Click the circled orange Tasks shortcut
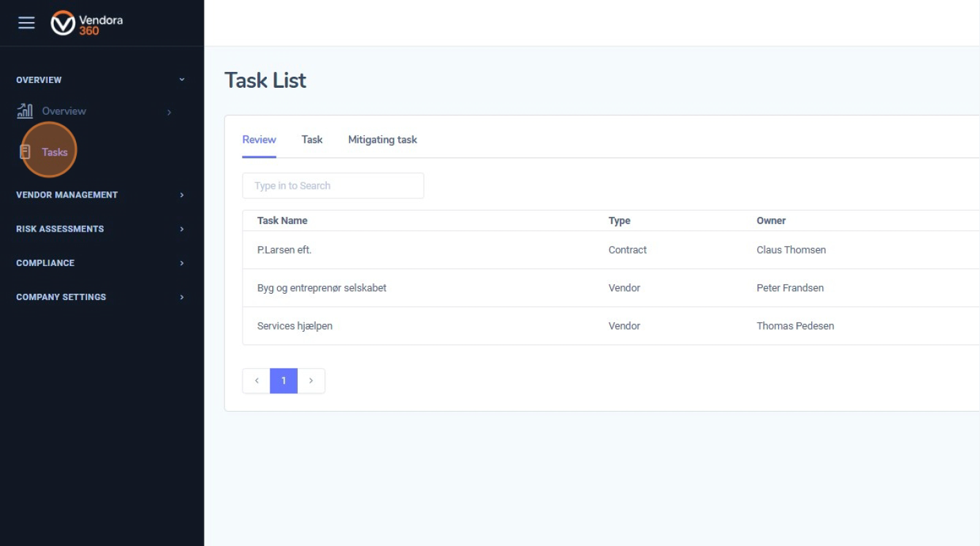This screenshot has width=980, height=546. tap(48, 150)
